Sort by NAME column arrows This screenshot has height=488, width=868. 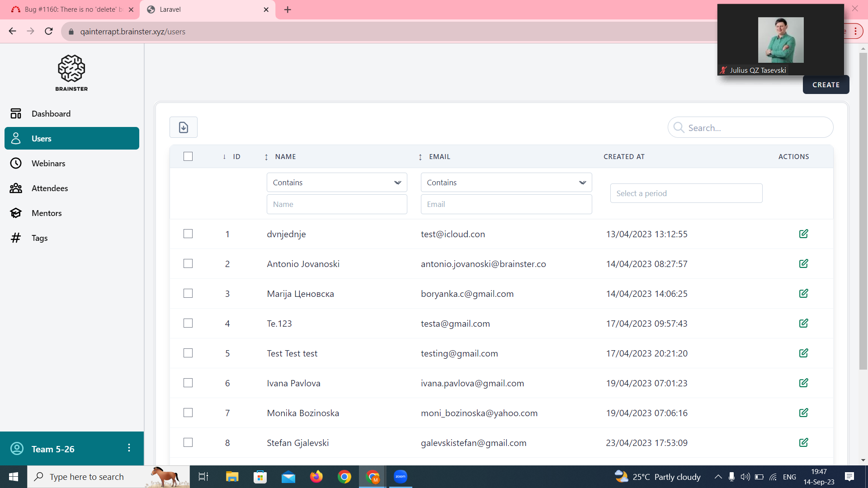coord(266,157)
